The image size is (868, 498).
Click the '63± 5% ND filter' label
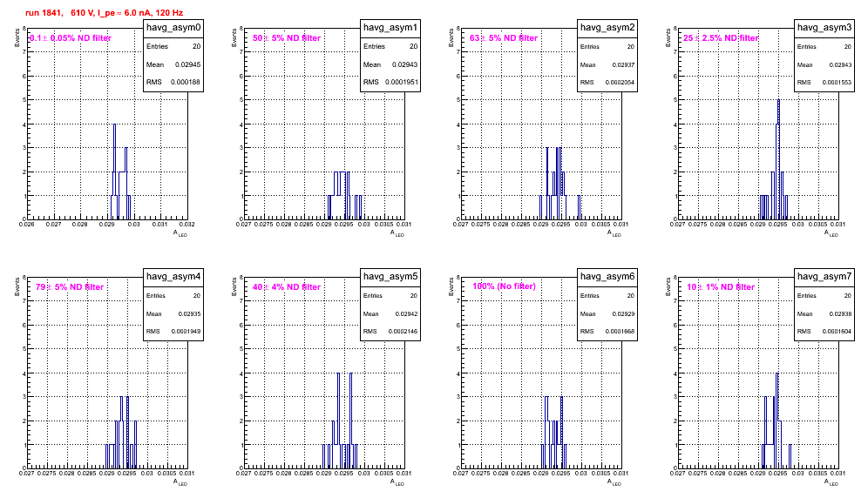coord(504,38)
